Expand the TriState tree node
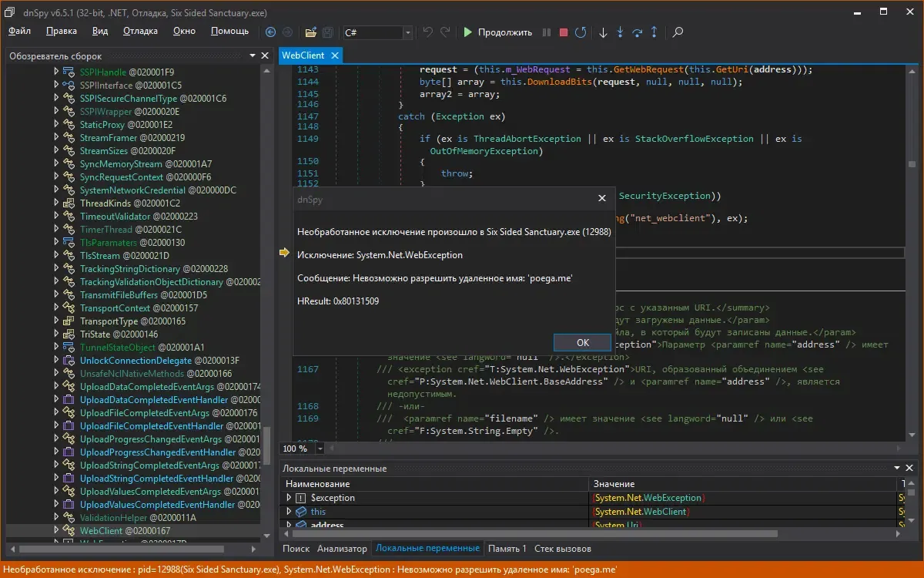Screen dimensions: 924x578 click(x=56, y=334)
